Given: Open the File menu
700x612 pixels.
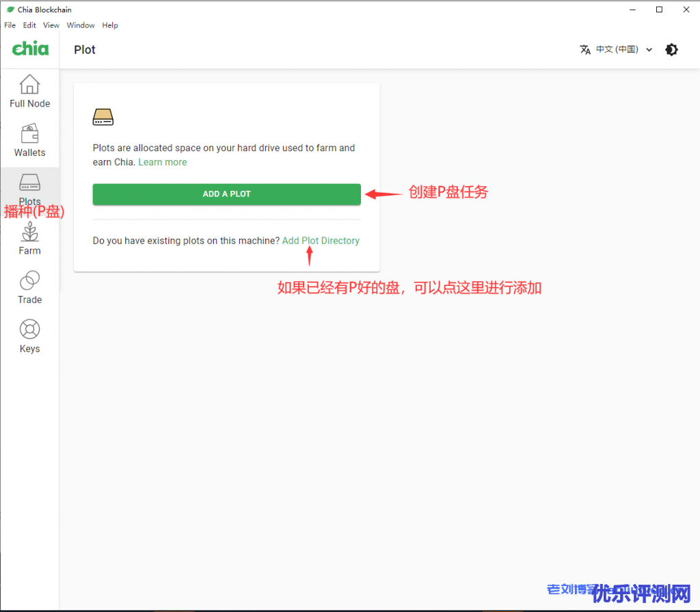Looking at the screenshot, I should (10, 25).
